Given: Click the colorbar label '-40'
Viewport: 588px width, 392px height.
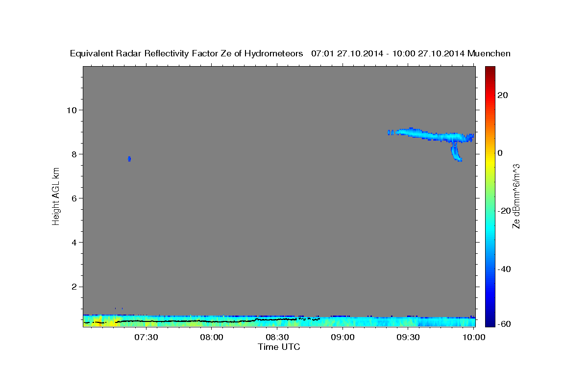Looking at the screenshot, I should click(504, 269).
